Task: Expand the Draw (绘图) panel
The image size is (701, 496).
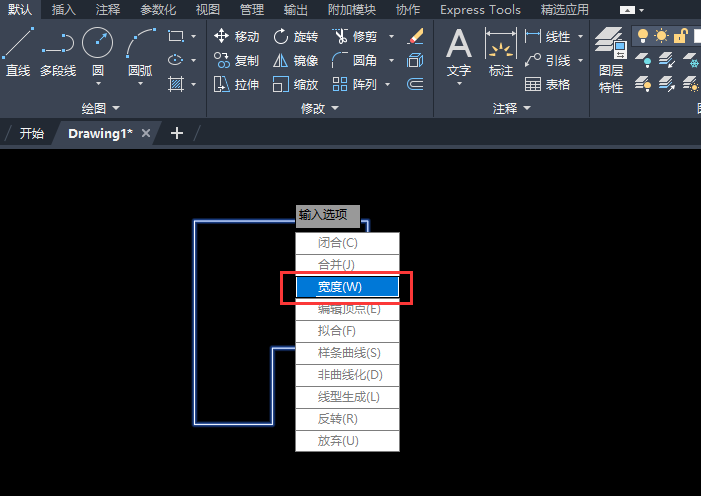Action: [x=101, y=108]
